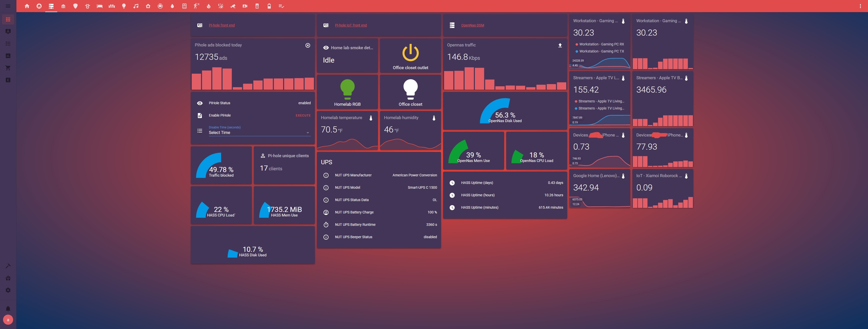Open the Logbook list sidebar icon
This screenshot has height=329, width=868.
click(x=8, y=43)
